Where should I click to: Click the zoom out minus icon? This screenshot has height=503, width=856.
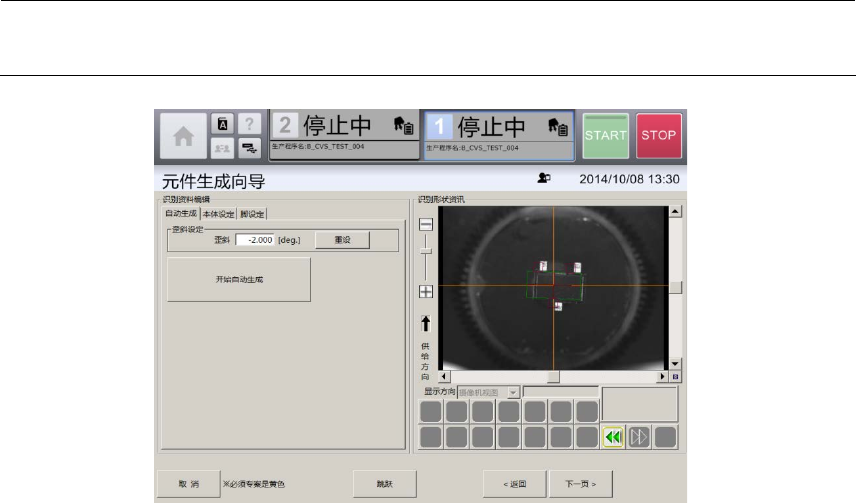426,226
